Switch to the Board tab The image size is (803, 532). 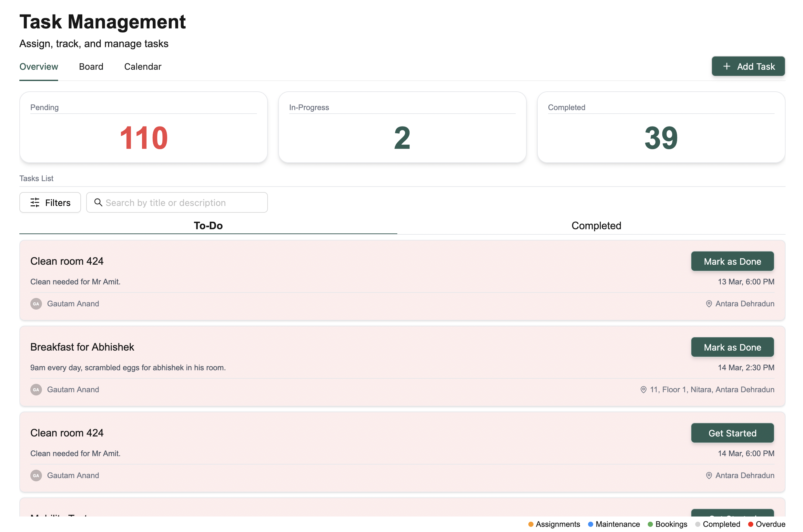tap(91, 66)
